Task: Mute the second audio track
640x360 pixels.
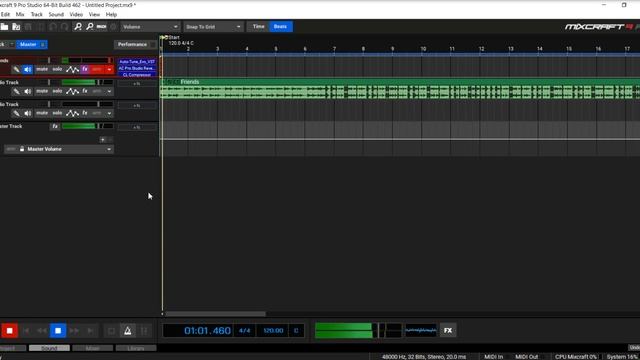Action: [x=42, y=91]
